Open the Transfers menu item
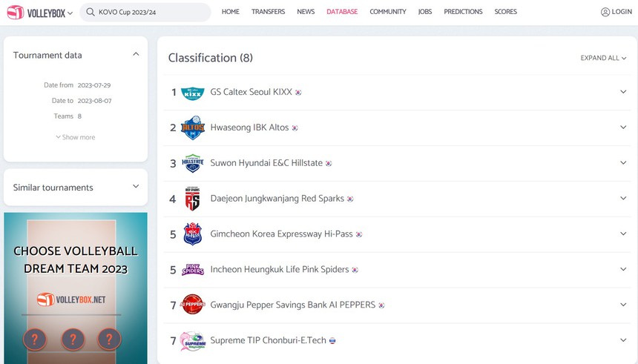 pyautogui.click(x=268, y=12)
